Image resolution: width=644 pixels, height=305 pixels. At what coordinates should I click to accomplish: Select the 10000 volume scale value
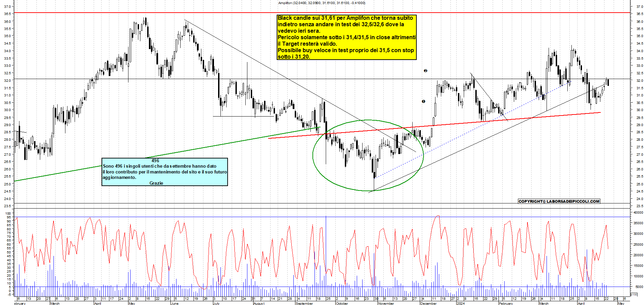tap(638, 276)
